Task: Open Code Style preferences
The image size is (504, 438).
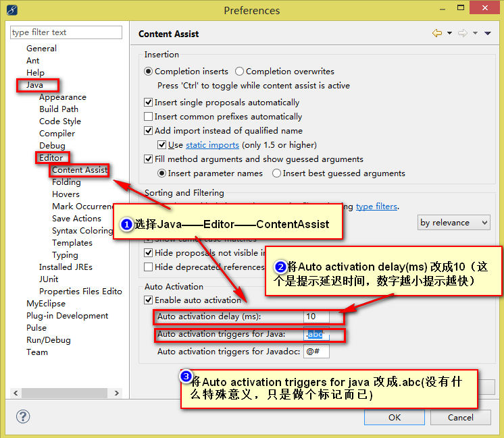Action: pyautogui.click(x=60, y=121)
